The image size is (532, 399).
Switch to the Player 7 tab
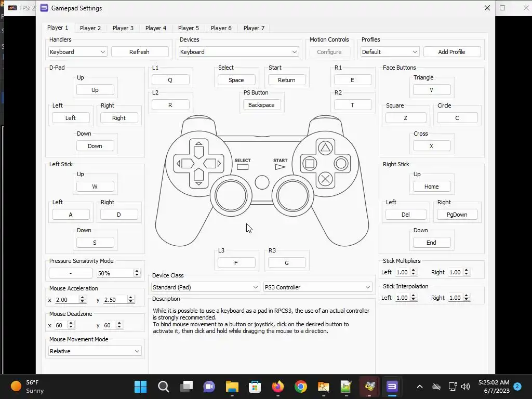click(x=254, y=28)
